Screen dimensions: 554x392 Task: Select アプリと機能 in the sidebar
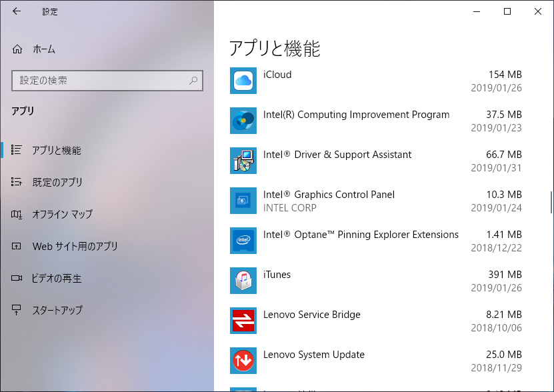57,150
